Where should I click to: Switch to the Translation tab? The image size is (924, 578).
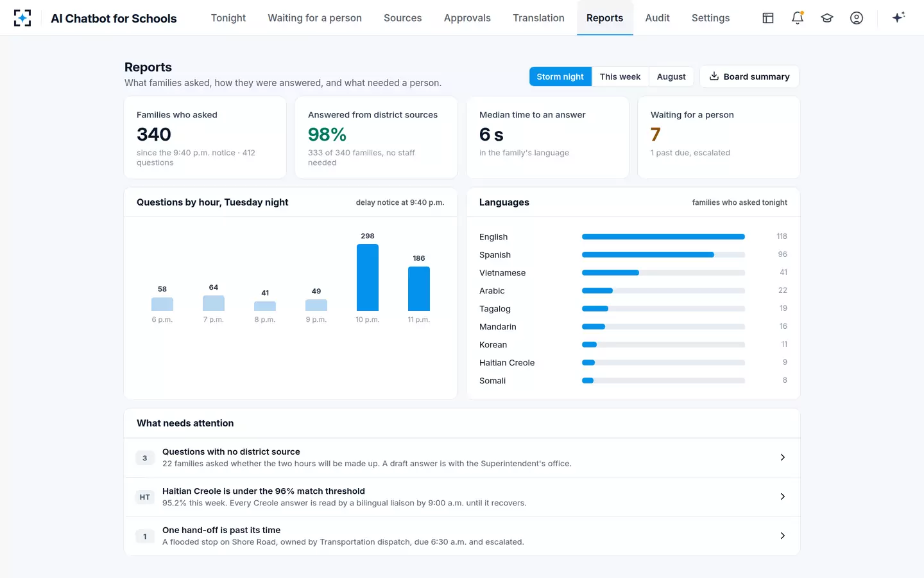click(x=538, y=18)
